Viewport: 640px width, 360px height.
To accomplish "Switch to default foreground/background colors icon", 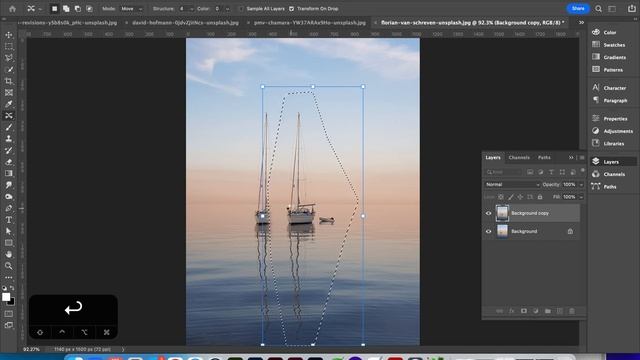I will 4,288.
